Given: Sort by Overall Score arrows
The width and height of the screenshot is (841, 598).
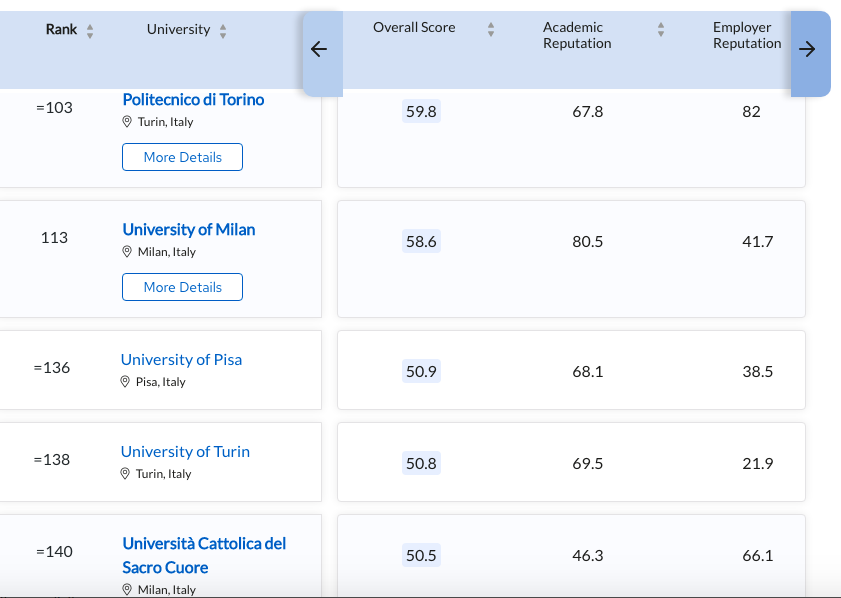Looking at the screenshot, I should [491, 30].
